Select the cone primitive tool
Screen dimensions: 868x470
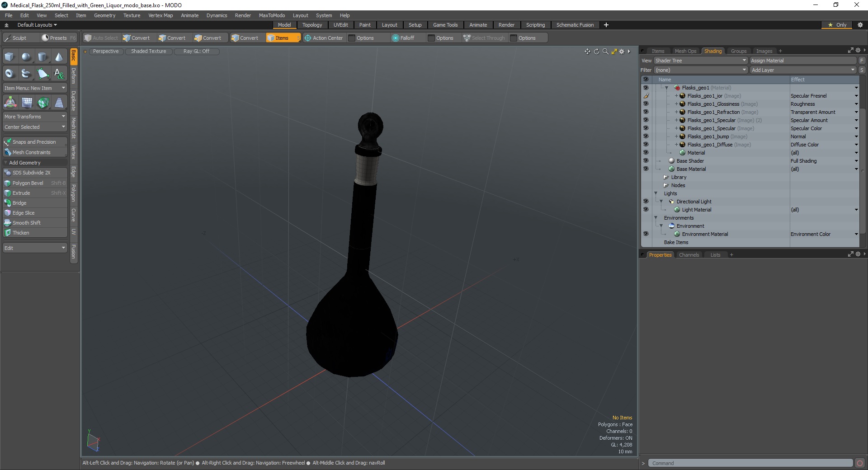pos(59,57)
